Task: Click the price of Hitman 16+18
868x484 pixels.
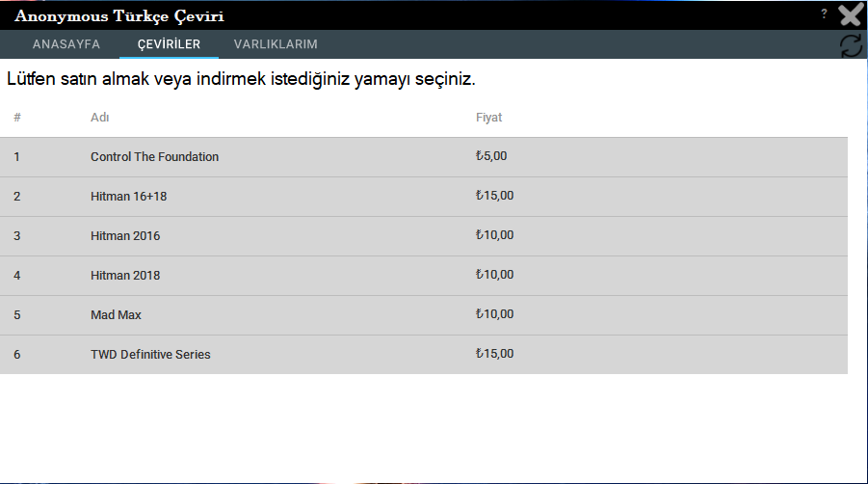Action: tap(494, 196)
